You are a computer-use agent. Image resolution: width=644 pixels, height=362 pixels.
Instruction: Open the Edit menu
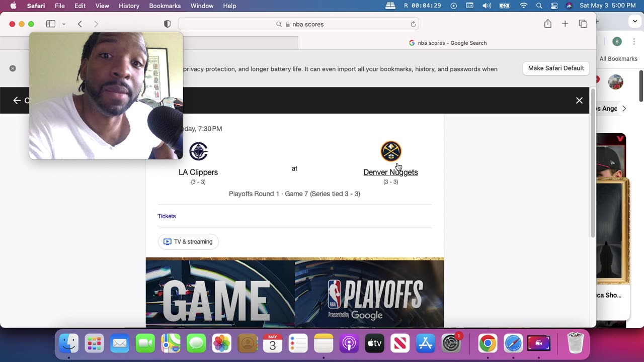80,6
